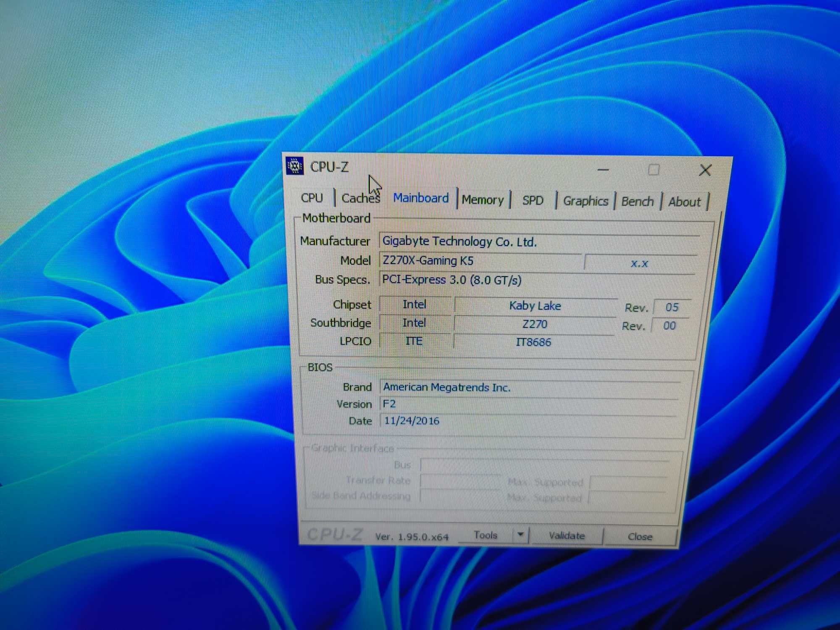Click the Bus Specs. label
Screen dimensions: 840x630
343,280
